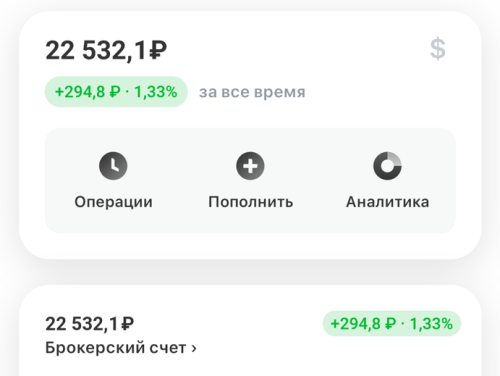Tap the total balance 22 532,1 ₽ heading
This screenshot has height=376, width=500.
106,51
